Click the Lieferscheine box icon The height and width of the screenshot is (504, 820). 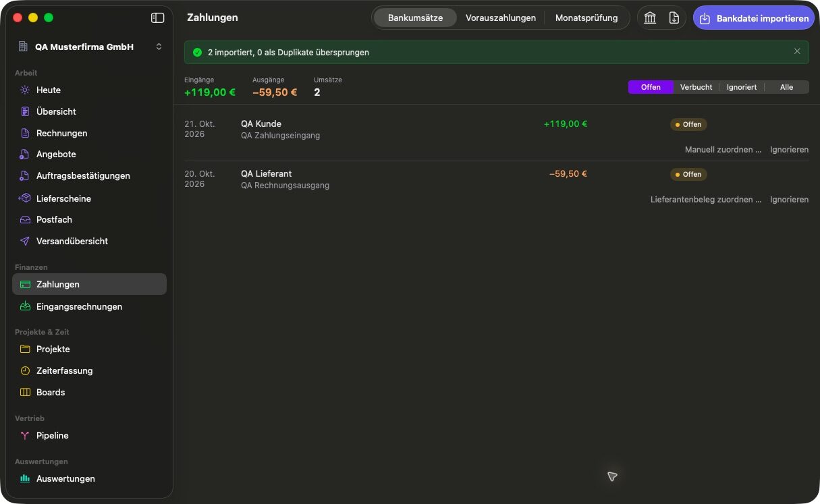[x=25, y=198]
